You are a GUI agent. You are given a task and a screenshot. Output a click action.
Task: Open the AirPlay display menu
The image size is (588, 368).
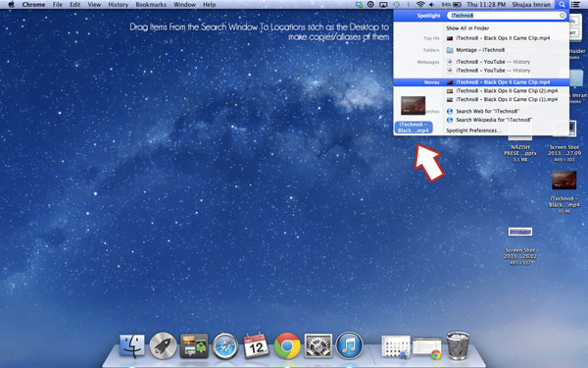click(x=383, y=5)
